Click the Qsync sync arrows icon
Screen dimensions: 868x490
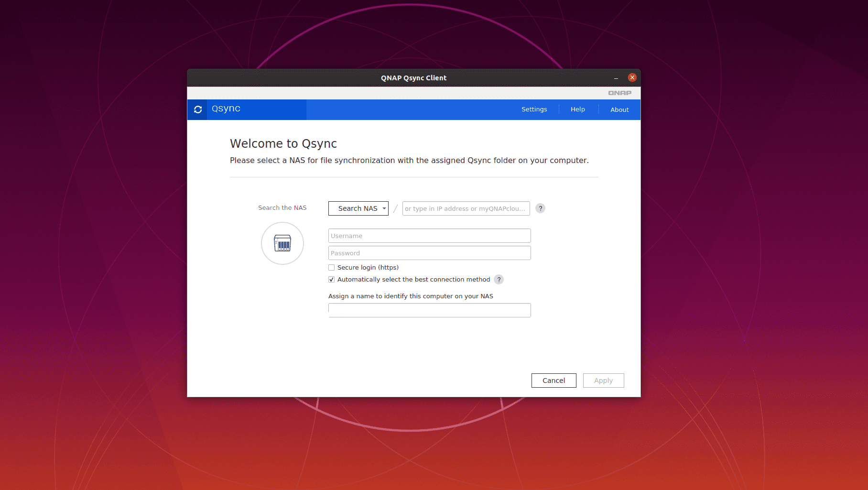[198, 109]
